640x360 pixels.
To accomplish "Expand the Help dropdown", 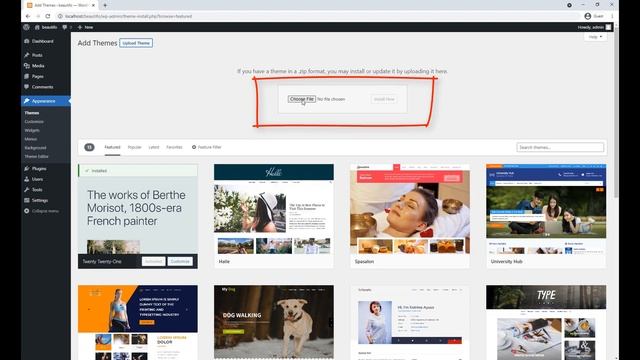I will coord(595,37).
